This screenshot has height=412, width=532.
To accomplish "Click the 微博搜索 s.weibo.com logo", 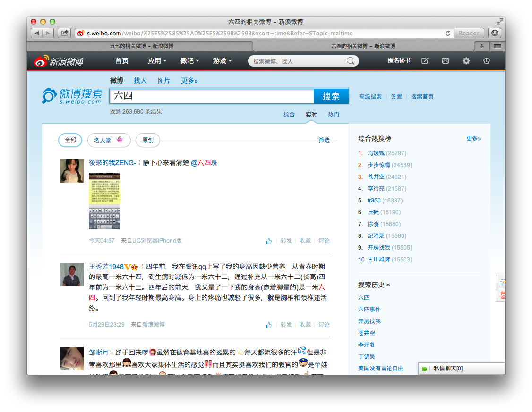I will pos(72,96).
